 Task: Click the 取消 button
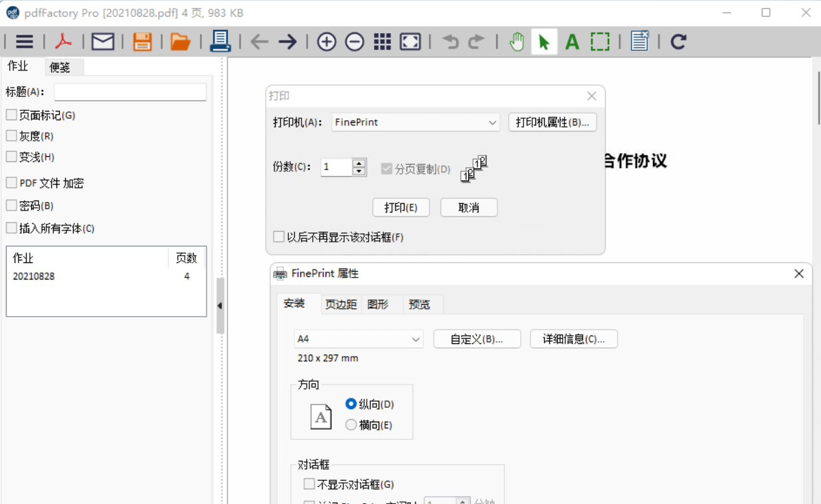[x=469, y=207]
